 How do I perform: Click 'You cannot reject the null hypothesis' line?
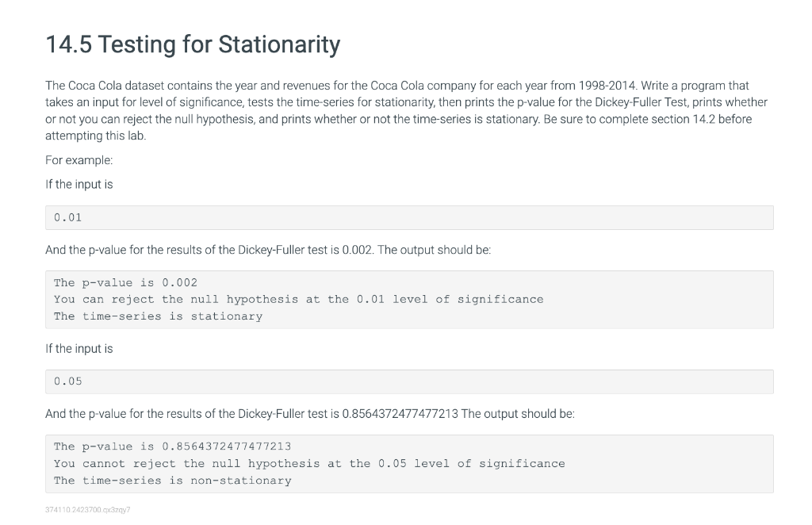(309, 463)
